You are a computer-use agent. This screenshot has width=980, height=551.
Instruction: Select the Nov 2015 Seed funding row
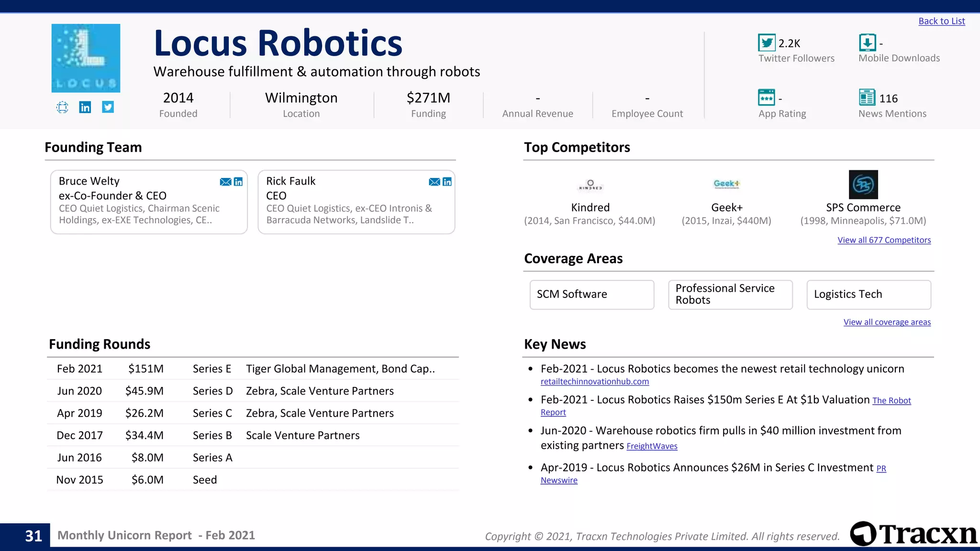(x=253, y=480)
